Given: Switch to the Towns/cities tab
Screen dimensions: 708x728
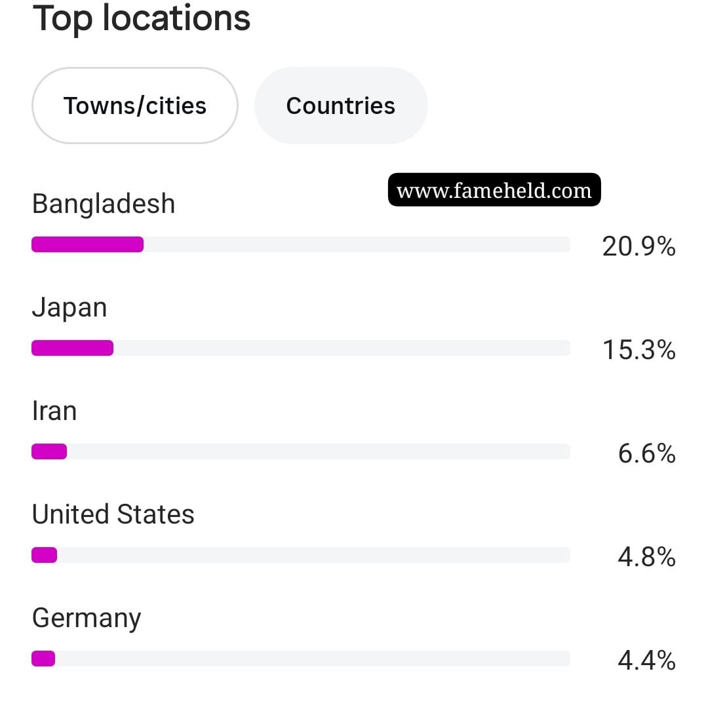Looking at the screenshot, I should [x=135, y=105].
